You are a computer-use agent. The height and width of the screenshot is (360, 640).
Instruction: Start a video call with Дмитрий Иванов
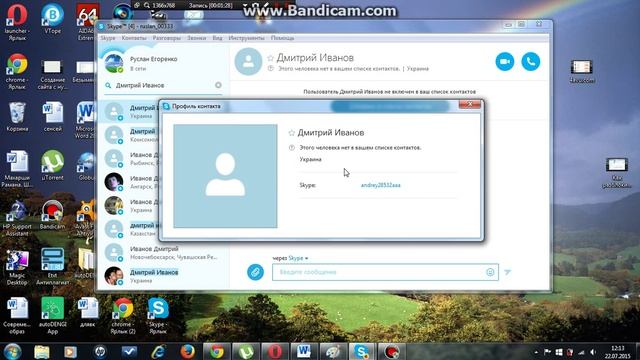[504, 62]
